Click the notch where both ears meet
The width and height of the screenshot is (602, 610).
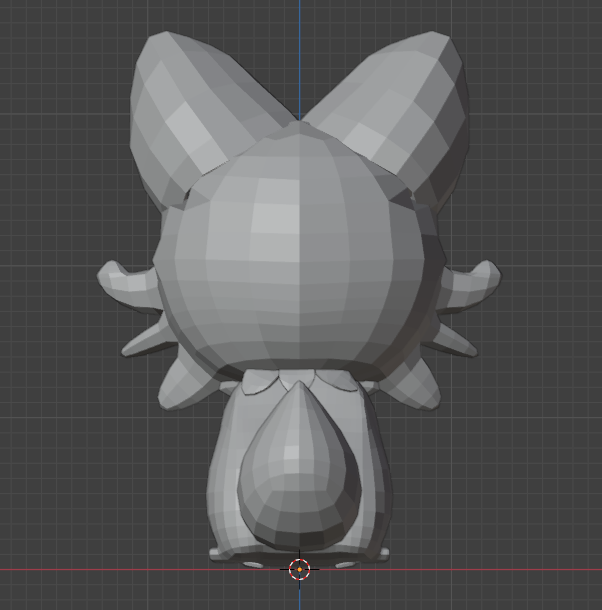coord(299,122)
